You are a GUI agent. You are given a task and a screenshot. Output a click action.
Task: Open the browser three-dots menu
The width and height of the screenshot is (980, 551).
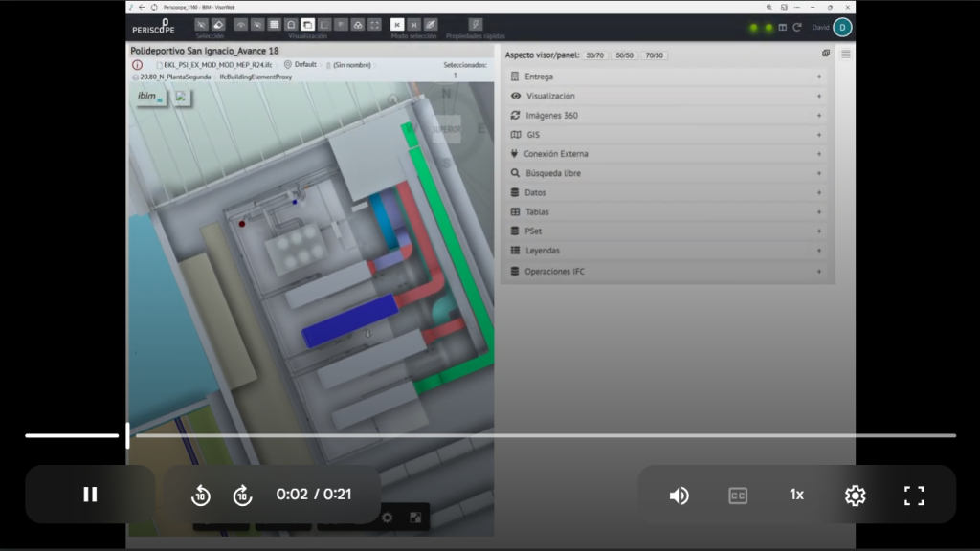point(797,7)
